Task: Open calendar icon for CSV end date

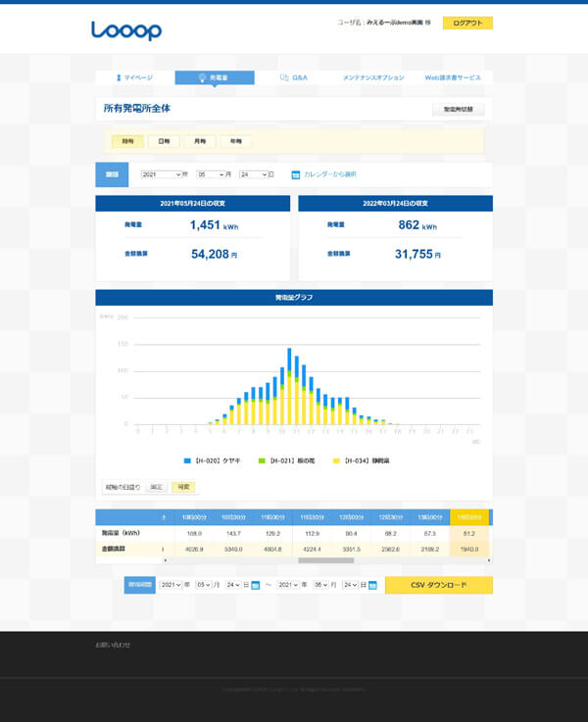Action: pyautogui.click(x=372, y=585)
